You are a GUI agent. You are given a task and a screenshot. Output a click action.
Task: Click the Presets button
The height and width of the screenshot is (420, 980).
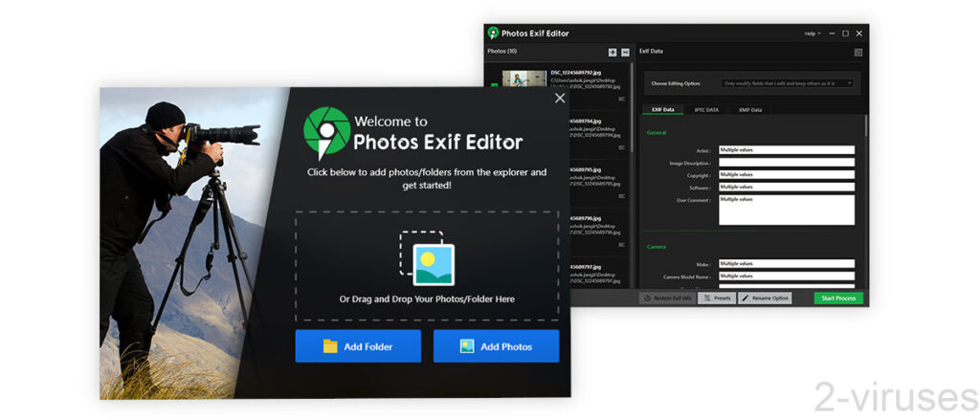[x=717, y=298]
